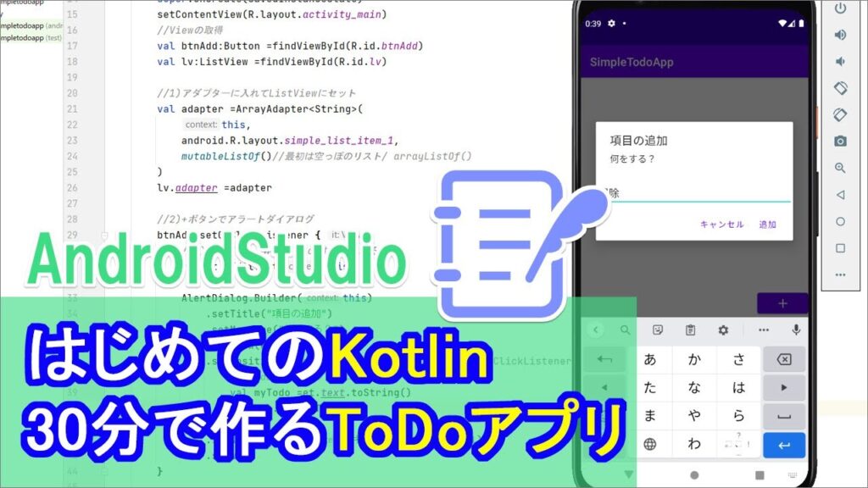Image resolution: width=868 pixels, height=488 pixels.
Task: Tap the か key
Action: pos(694,359)
